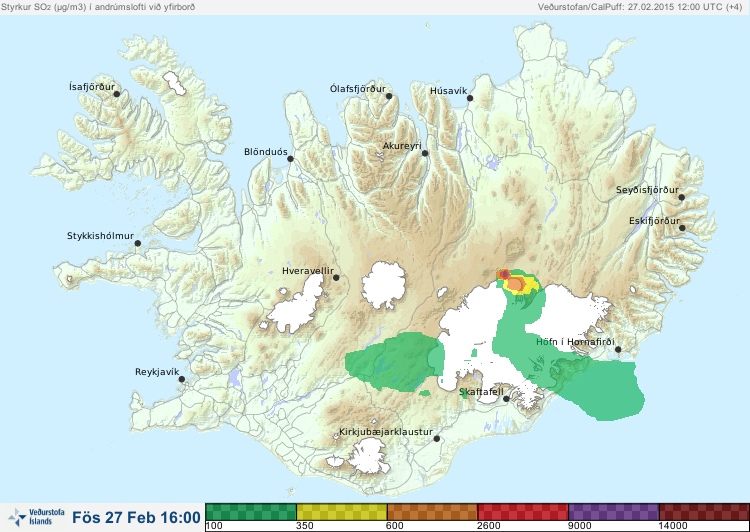This screenshot has height=532, width=750.
Task: Click the Akureyri city label
Action: (402, 146)
